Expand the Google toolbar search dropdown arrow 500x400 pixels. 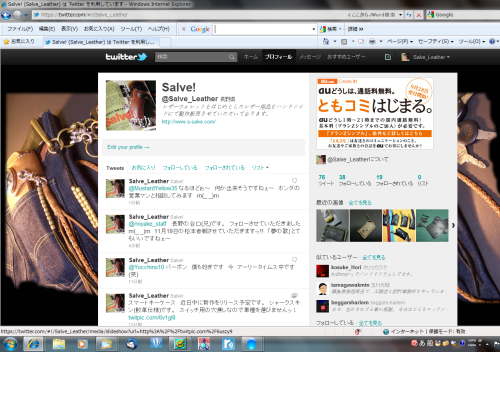point(314,29)
